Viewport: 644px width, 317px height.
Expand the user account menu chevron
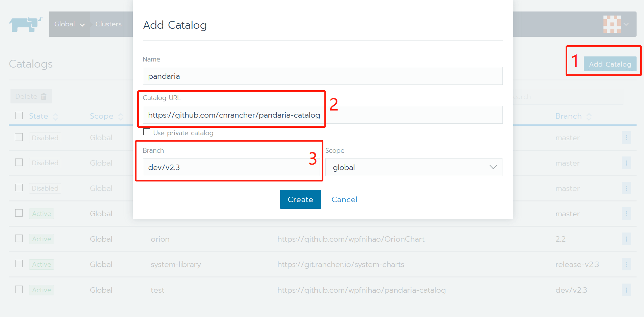[626, 24]
